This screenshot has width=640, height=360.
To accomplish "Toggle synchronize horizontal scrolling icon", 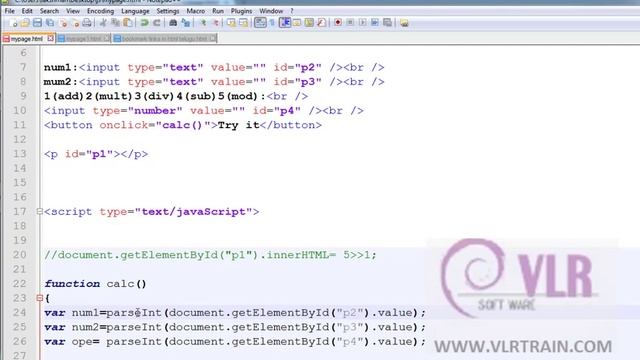I will pos(244,23).
